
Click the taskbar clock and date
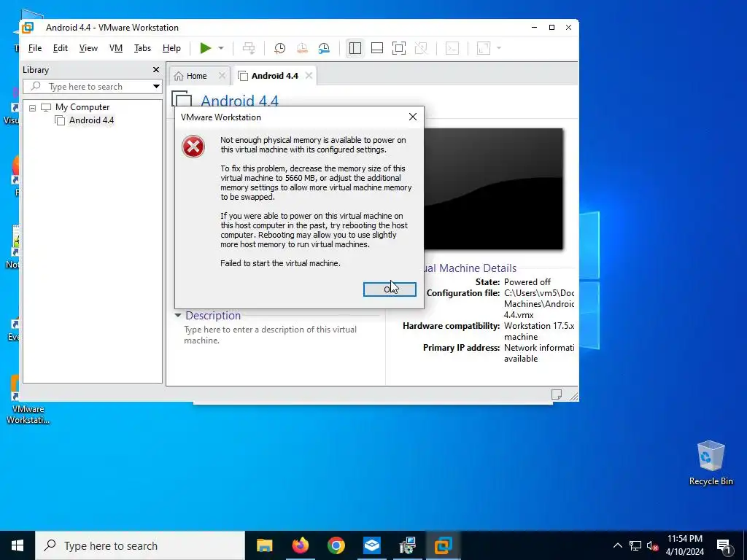tap(684, 545)
